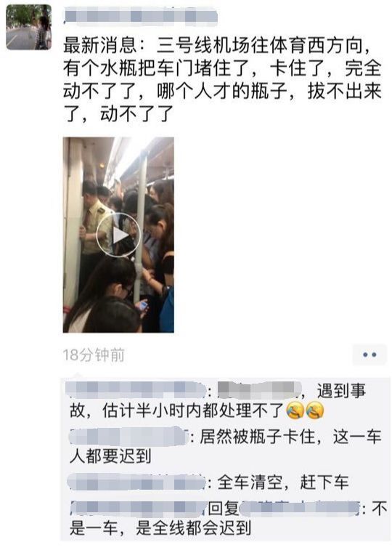This screenshot has width=392, height=550.
Task: Reply to comment '遇到事故，估计半小时内都处理不了'
Action: 218,400
